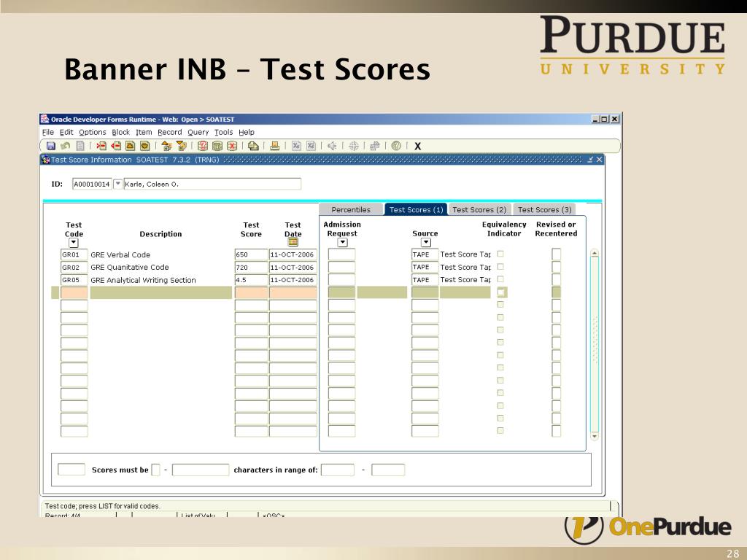Click the second Xtender Solutions toolbar icon

click(x=311, y=146)
